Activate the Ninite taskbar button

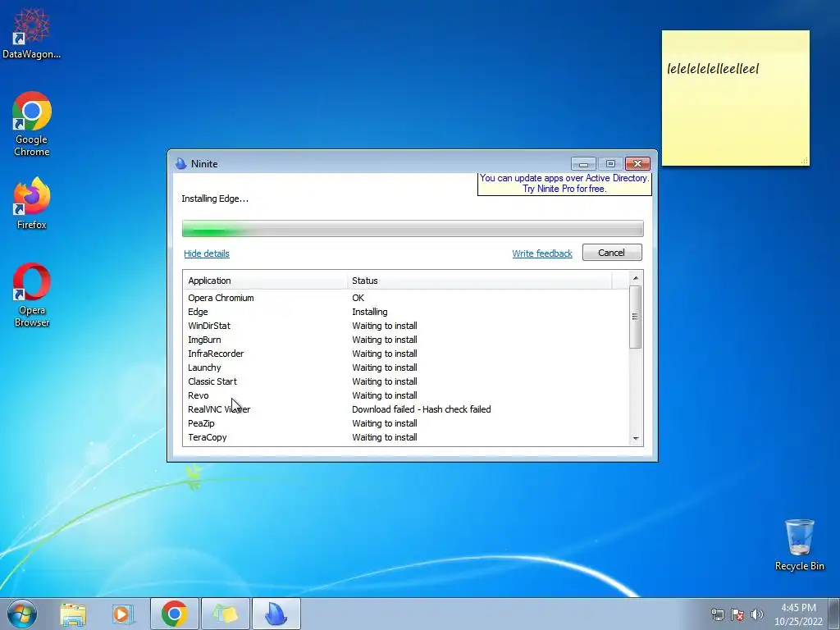[276, 614]
